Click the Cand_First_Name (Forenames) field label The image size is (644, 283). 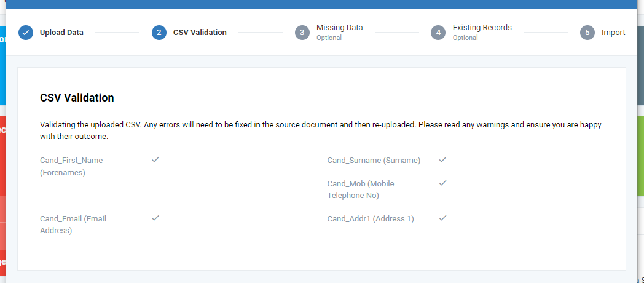pos(71,167)
